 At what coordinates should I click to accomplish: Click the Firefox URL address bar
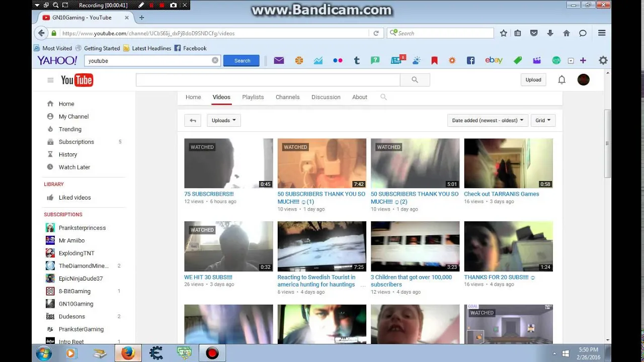tap(214, 33)
